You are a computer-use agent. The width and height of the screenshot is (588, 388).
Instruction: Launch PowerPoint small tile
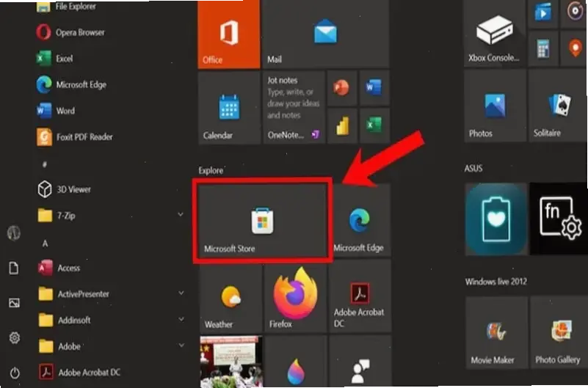[x=341, y=88]
